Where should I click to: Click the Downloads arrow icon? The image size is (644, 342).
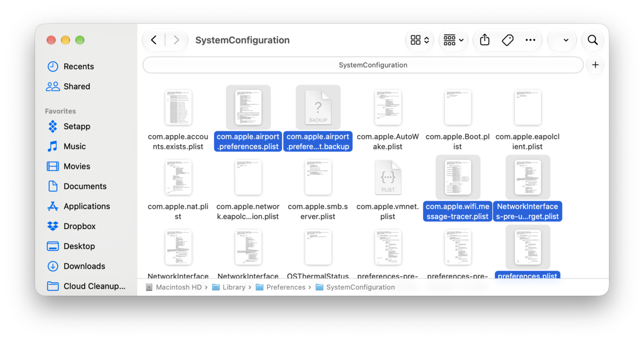pyautogui.click(x=53, y=266)
